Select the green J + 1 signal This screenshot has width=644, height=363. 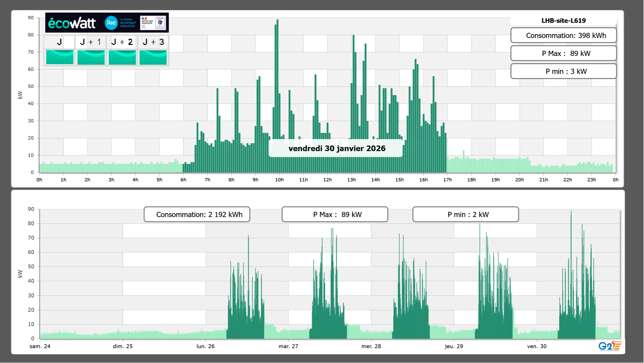pos(91,57)
